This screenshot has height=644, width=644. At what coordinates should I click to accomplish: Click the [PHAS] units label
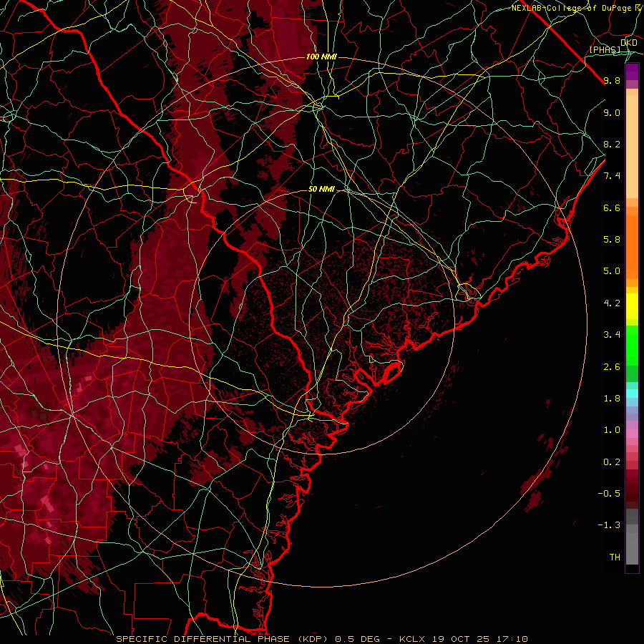pos(605,49)
